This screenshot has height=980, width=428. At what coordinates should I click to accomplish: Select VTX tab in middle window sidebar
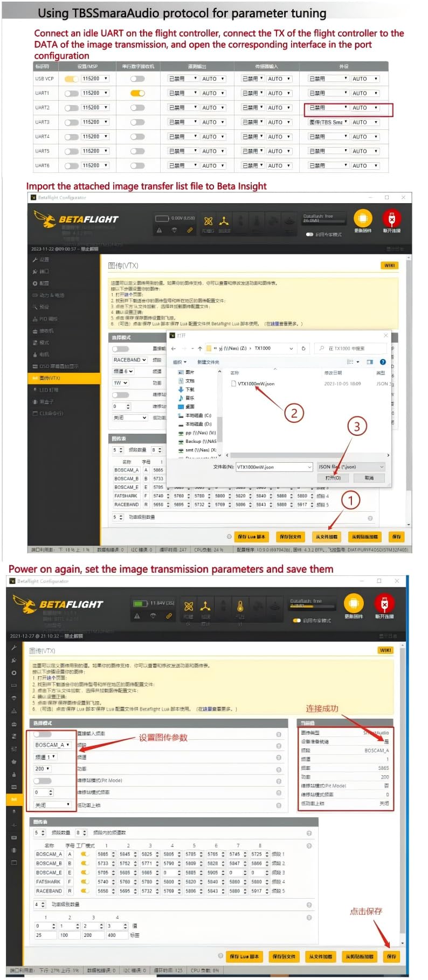(x=64, y=378)
